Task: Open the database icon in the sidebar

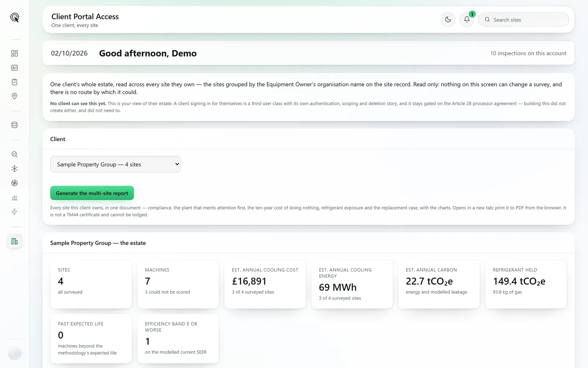Action: 14,125
